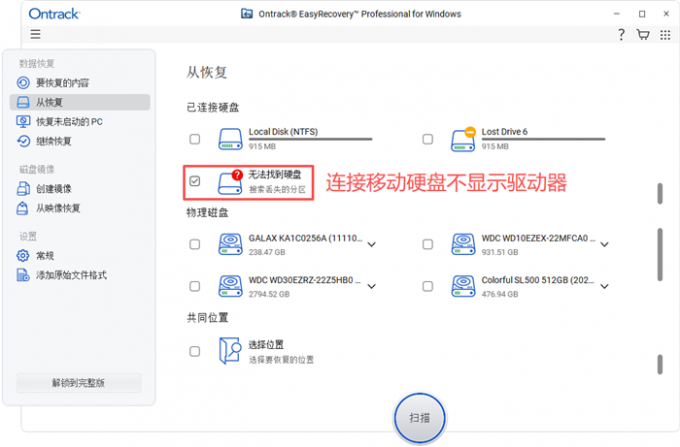The height and width of the screenshot is (447, 680).
Task: Click the 选择位置 folder search icon
Action: [229, 351]
